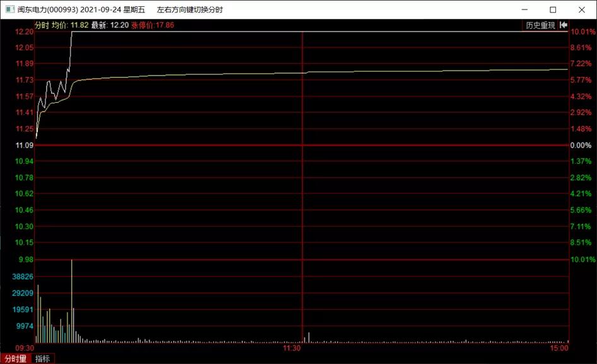Click the 涨停价 17.86 label
Screen dimensions: 597x364
pos(153,25)
